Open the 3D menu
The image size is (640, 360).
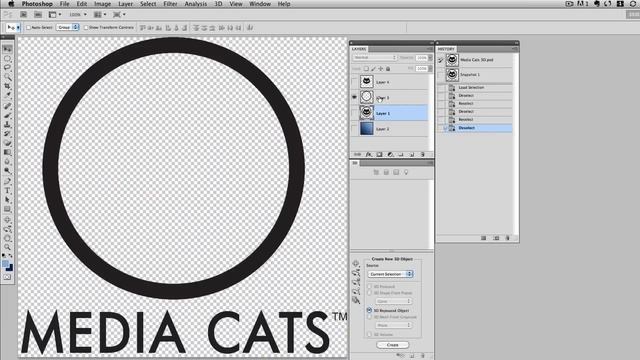(x=218, y=4)
